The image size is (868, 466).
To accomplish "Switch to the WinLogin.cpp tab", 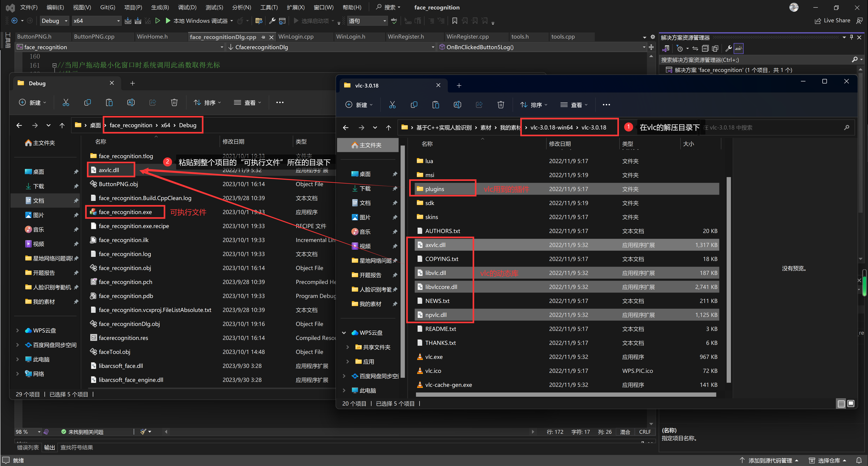I will (x=296, y=37).
